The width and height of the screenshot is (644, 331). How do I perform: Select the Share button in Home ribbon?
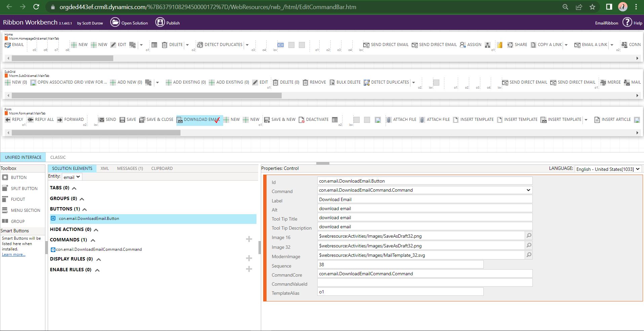point(517,45)
